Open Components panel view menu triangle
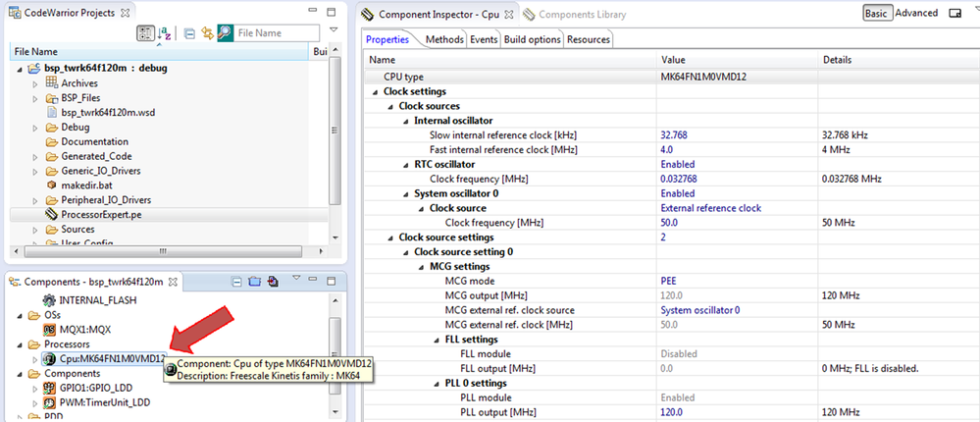The height and width of the screenshot is (422, 980). 297,278
